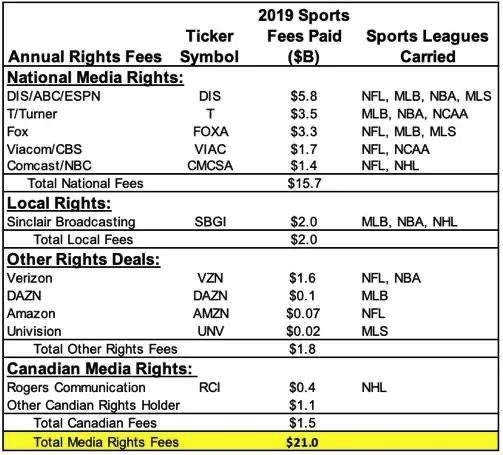The image size is (503, 455).
Task: Click the Local Rights heading
Action: [59, 203]
